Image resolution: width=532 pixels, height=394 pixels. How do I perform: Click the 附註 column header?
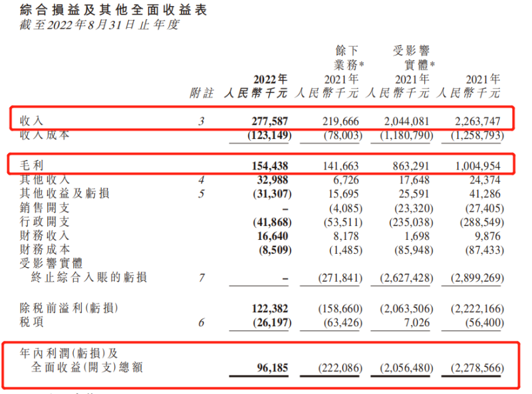tap(201, 94)
